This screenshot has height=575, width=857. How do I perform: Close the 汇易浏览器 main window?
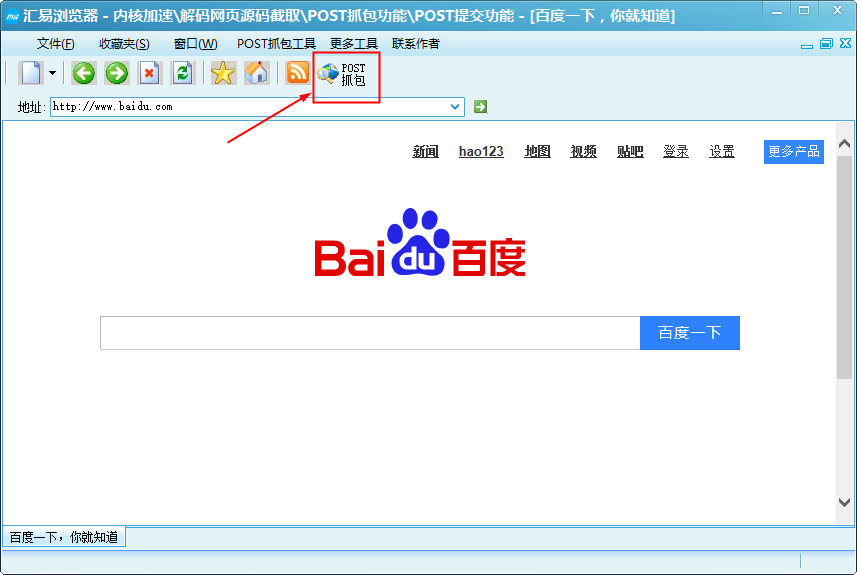[837, 10]
